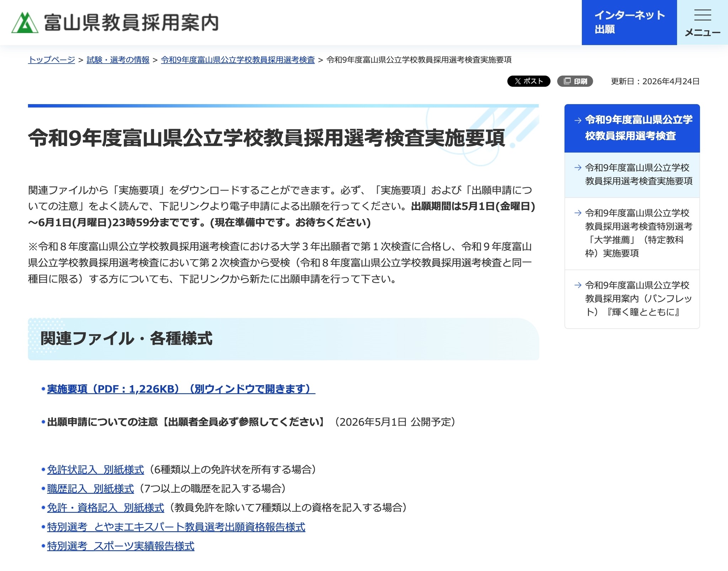Click the X ポスト share button
The image size is (728, 571).
coord(529,81)
